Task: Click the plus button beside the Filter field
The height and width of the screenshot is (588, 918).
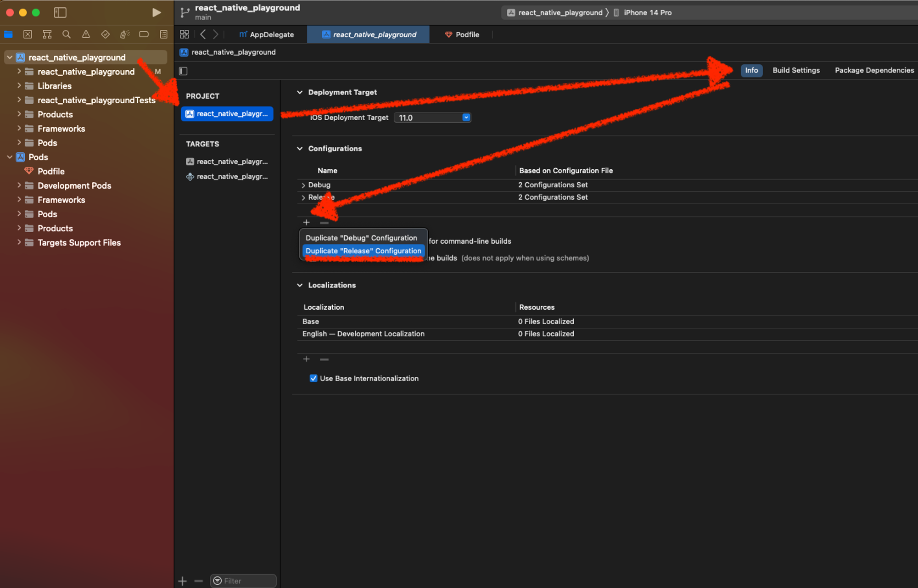Action: tap(183, 581)
